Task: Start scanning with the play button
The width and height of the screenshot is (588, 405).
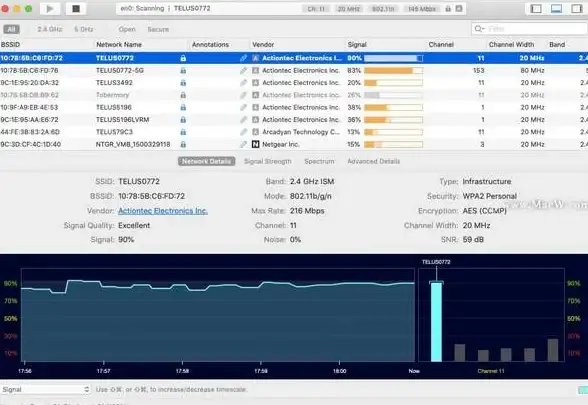Action: click(x=50, y=9)
